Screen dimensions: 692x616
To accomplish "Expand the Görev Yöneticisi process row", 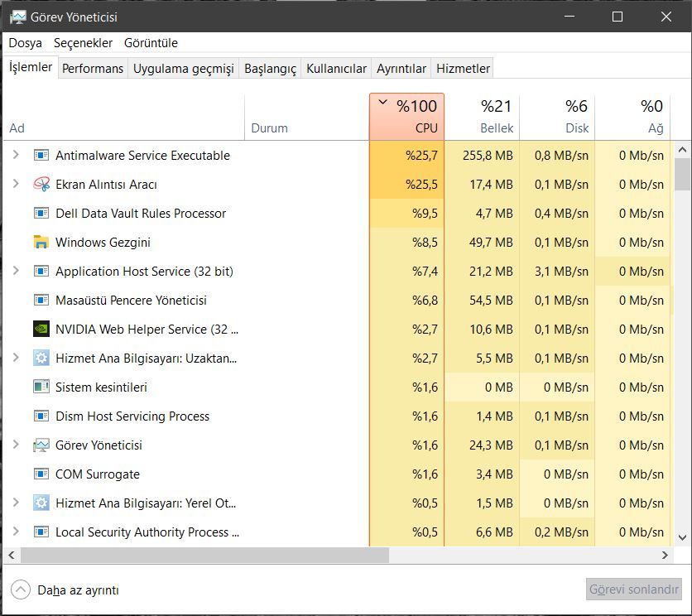I will click(16, 445).
